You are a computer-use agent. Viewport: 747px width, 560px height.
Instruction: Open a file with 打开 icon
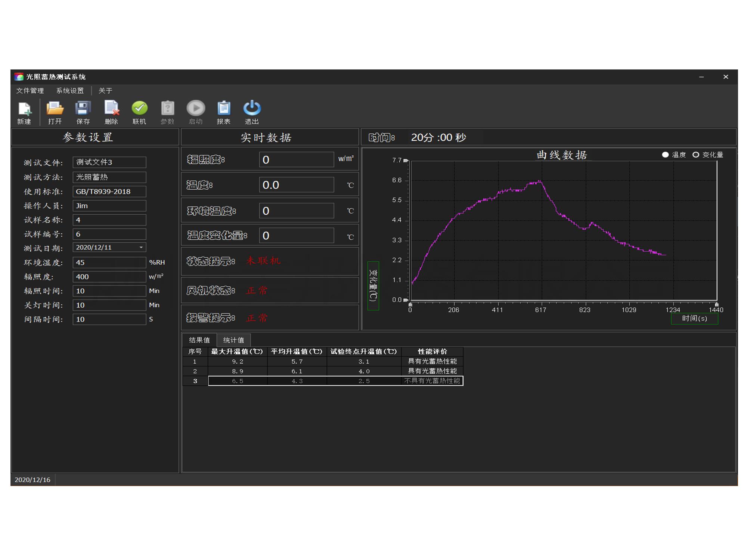(55, 109)
